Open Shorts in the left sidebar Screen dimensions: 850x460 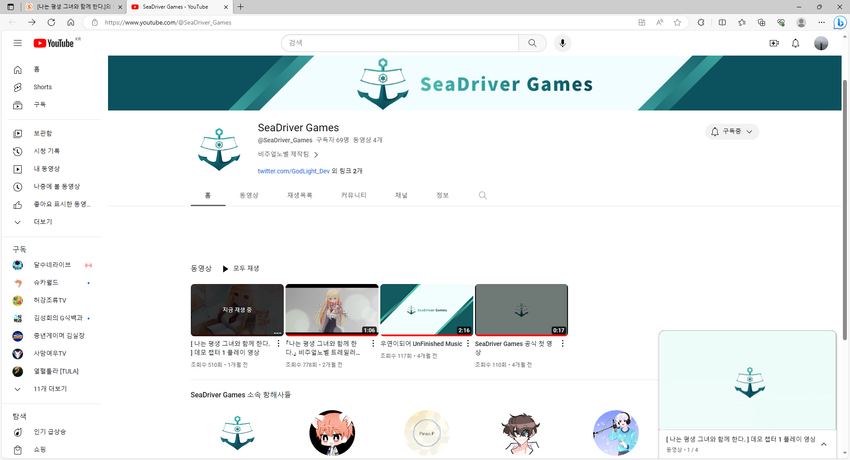51,87
